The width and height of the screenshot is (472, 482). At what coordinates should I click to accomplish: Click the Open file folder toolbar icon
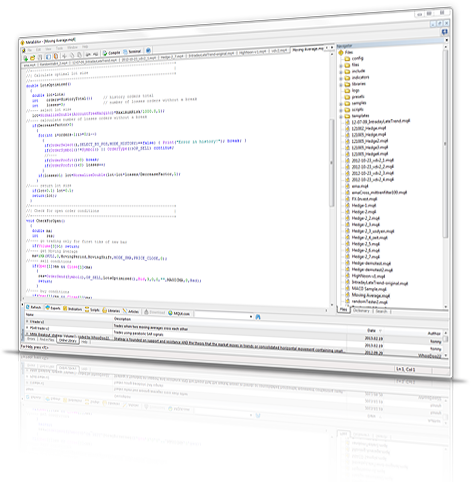pyautogui.click(x=32, y=58)
